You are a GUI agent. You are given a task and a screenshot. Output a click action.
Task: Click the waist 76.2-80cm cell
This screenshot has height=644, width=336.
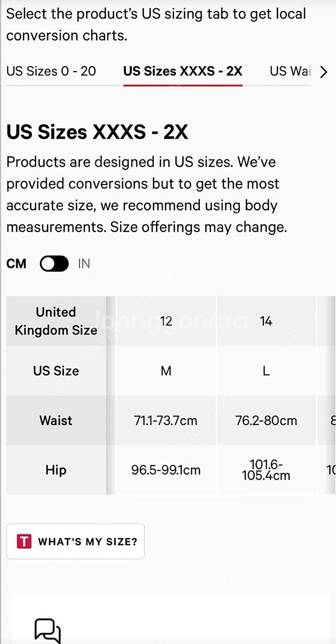(x=266, y=420)
